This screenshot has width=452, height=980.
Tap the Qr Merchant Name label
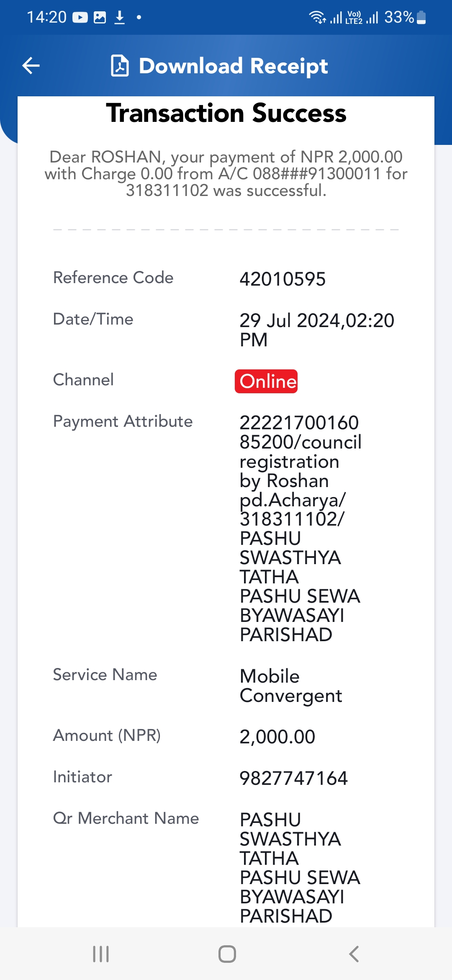click(126, 818)
